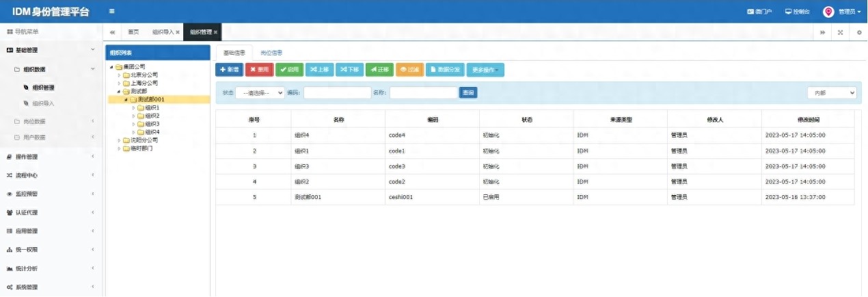This screenshot has height=297, width=868.
Task: Open the 内部 dropdown on the right
Action: click(x=831, y=93)
